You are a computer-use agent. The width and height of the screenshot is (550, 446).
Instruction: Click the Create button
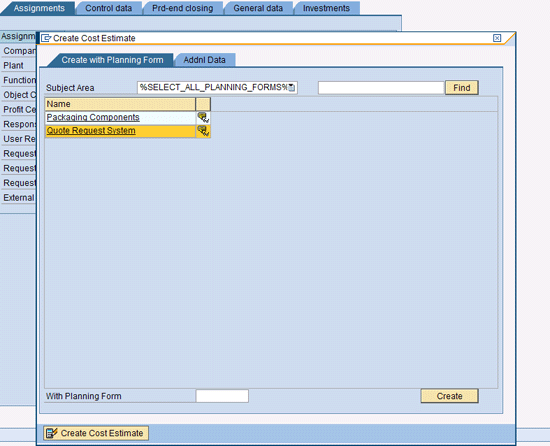(x=449, y=396)
